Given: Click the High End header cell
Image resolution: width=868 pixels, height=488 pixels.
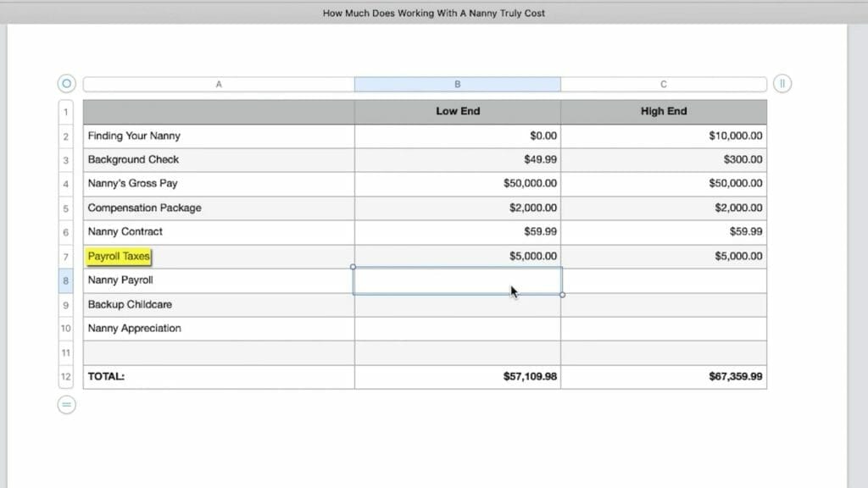Looking at the screenshot, I should (664, 112).
